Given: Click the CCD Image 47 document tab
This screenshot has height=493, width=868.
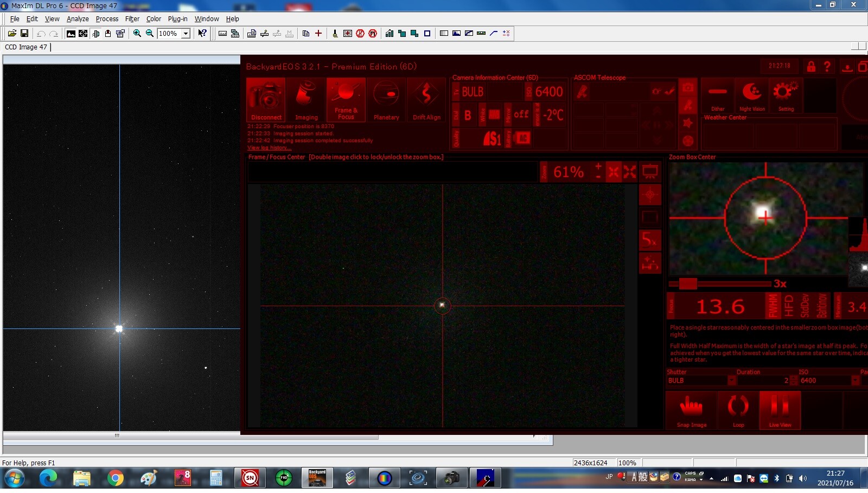Looking at the screenshot, I should (26, 47).
